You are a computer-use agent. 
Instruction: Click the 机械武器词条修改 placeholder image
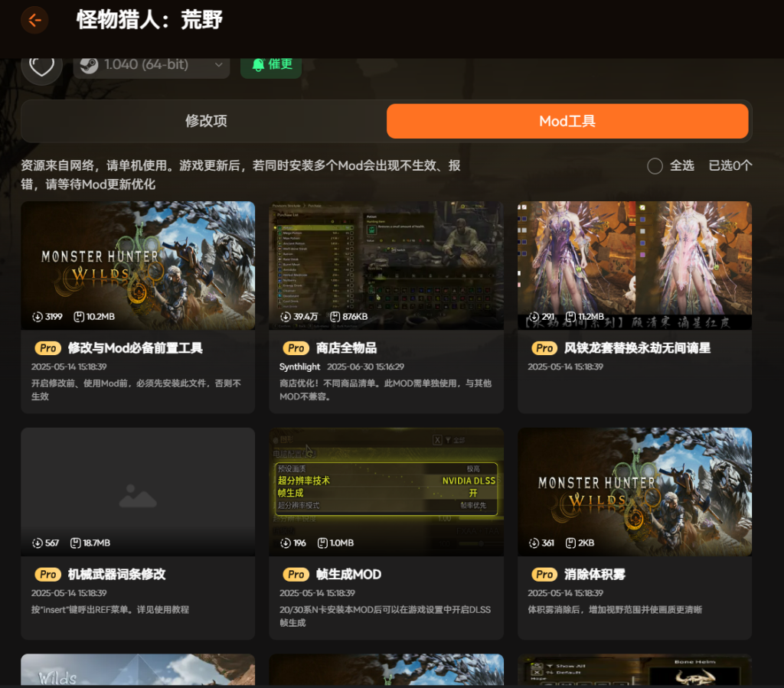[138, 491]
